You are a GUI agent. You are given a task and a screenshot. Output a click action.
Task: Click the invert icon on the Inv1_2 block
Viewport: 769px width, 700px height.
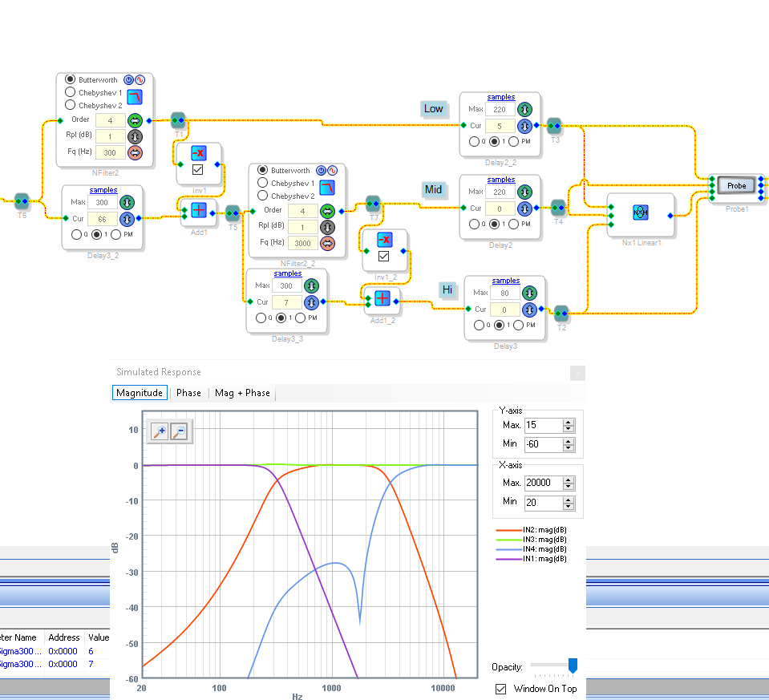[x=383, y=239]
